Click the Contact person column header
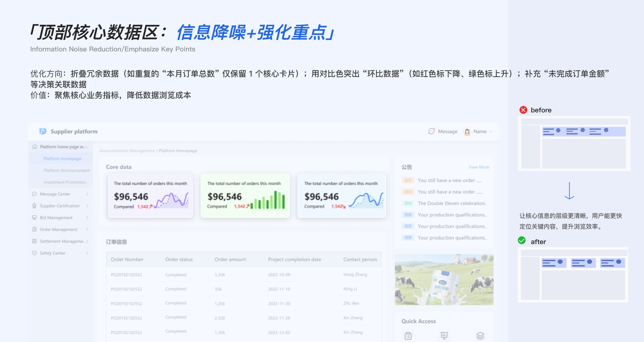Image resolution: width=644 pixels, height=342 pixels. pyautogui.click(x=360, y=259)
